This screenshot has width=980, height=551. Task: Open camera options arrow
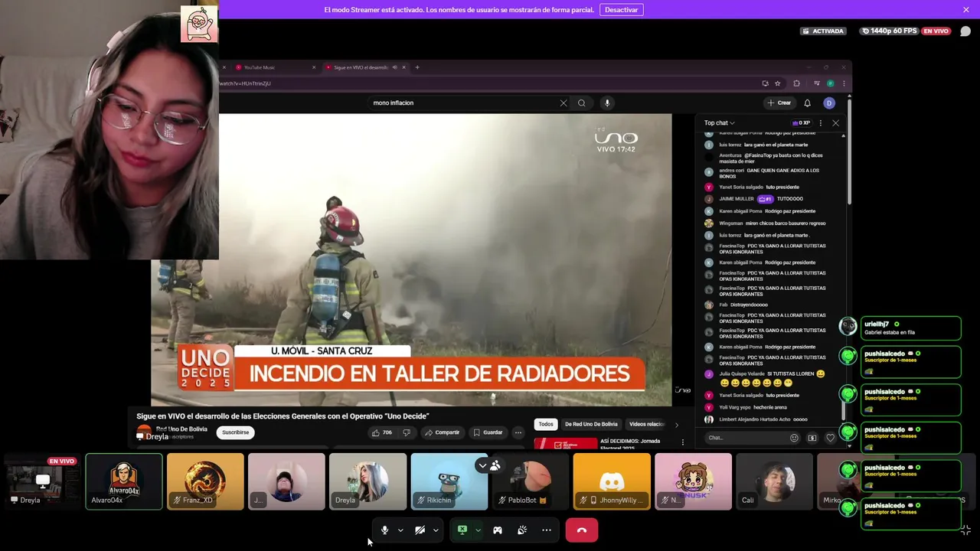(x=436, y=530)
